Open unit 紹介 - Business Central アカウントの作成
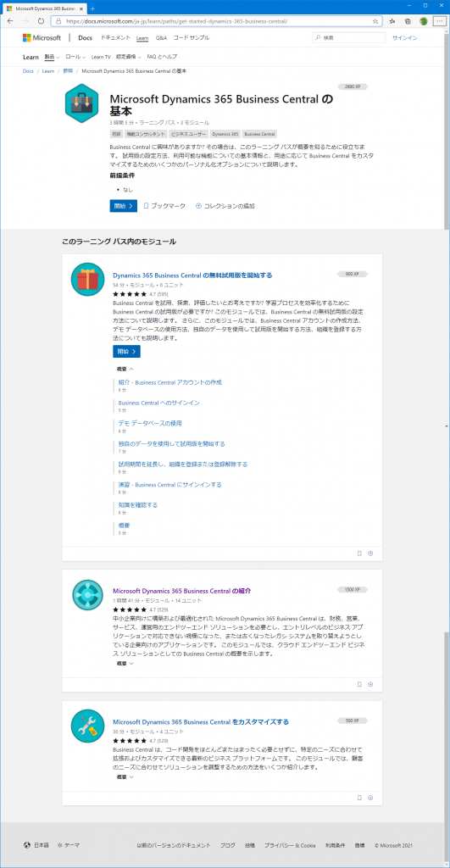This screenshot has height=868, width=450. (x=170, y=382)
